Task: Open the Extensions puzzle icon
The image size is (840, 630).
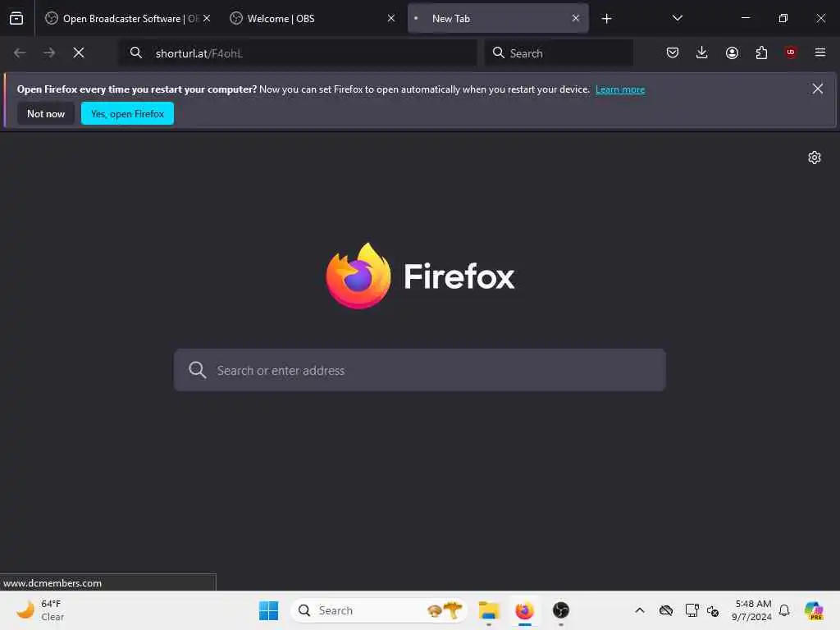Action: [x=761, y=52]
